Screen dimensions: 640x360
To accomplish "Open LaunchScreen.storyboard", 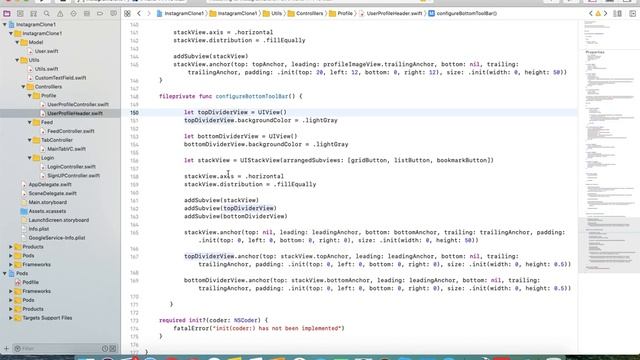I will click(55, 220).
